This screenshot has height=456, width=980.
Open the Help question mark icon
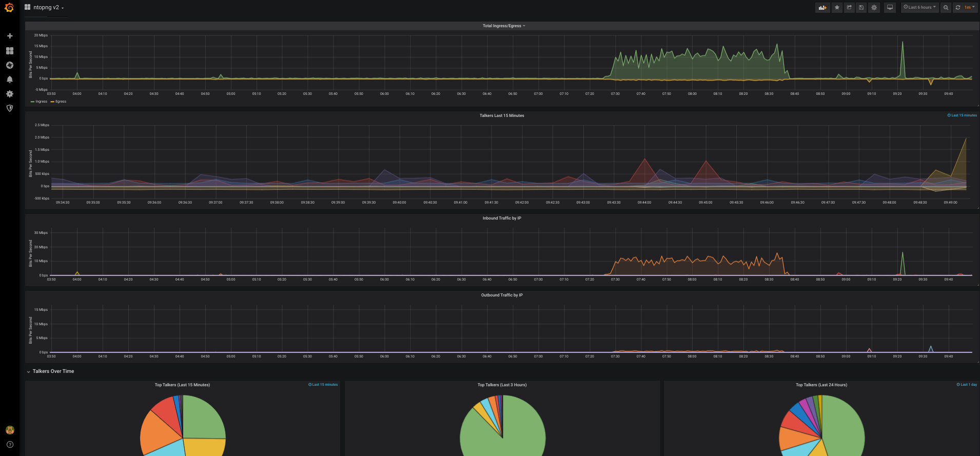(9, 445)
